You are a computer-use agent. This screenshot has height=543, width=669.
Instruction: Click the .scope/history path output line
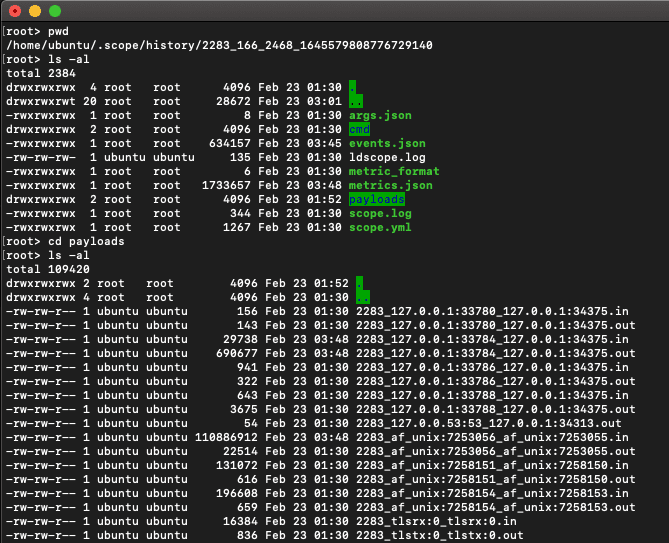219,46
